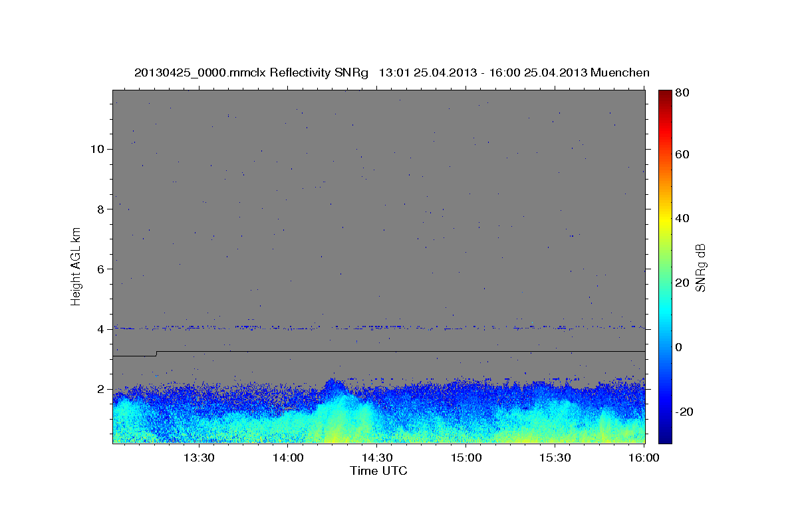Screen dimensions: 798x532
Task: Click the height tick label 10
Action: [98, 149]
